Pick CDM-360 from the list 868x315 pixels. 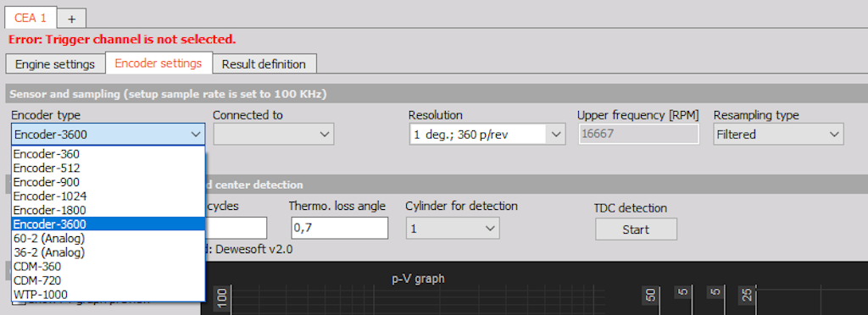[x=108, y=267]
